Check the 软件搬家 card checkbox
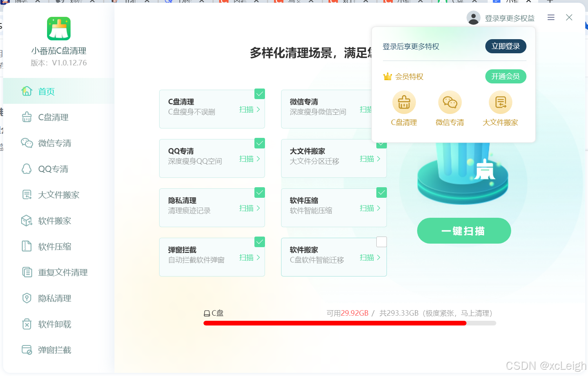This screenshot has width=588, height=376. pos(381,242)
